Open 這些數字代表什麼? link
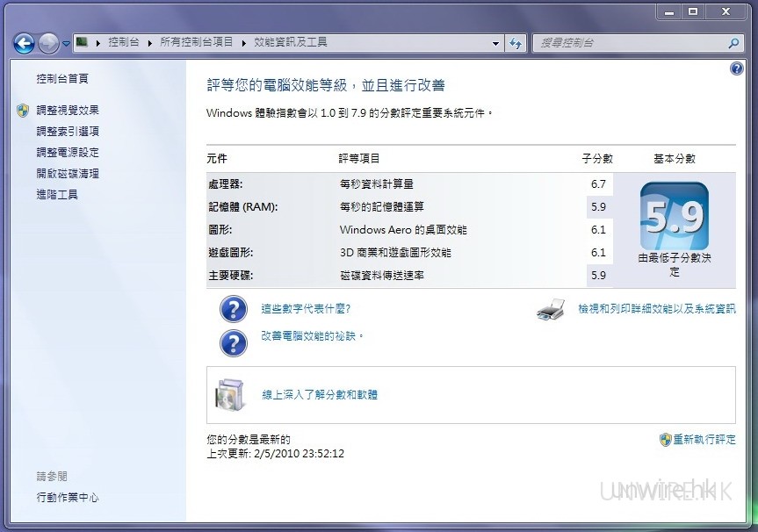 click(306, 309)
